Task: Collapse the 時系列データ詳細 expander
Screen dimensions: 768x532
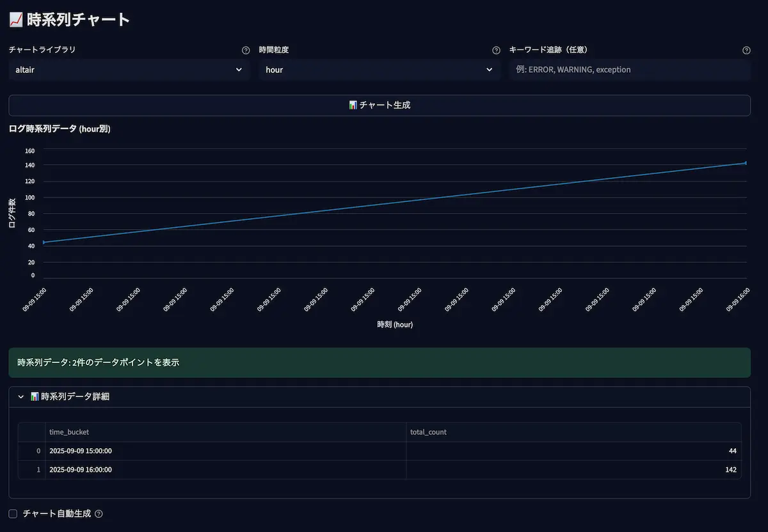Action: click(x=21, y=396)
